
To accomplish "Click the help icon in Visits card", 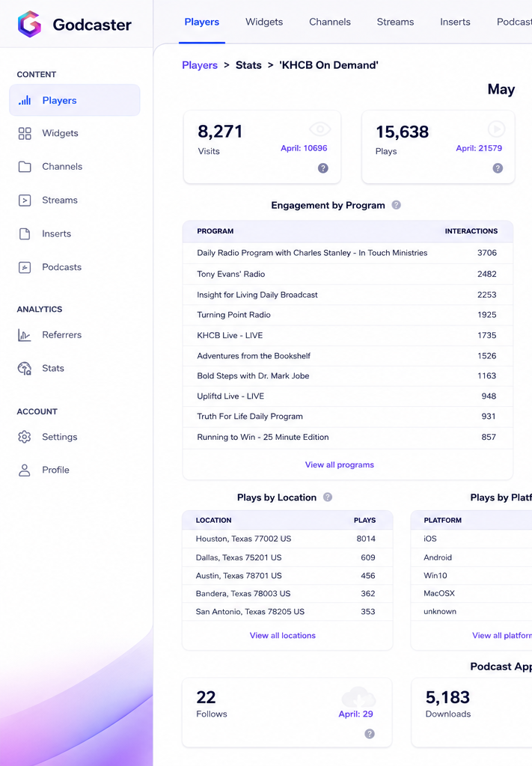I will point(323,168).
